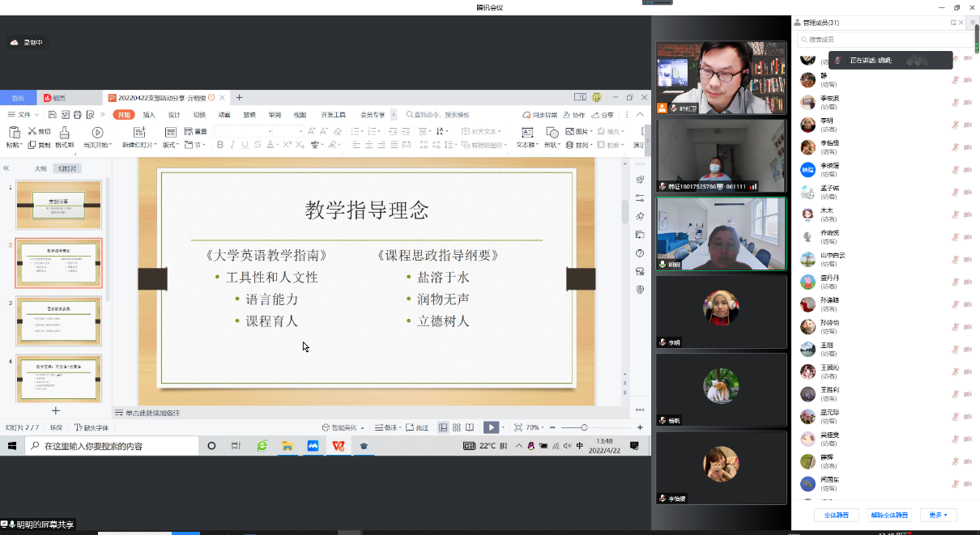Image resolution: width=980 pixels, height=535 pixels.
Task: Click the 全体静音 mute all button
Action: point(837,515)
